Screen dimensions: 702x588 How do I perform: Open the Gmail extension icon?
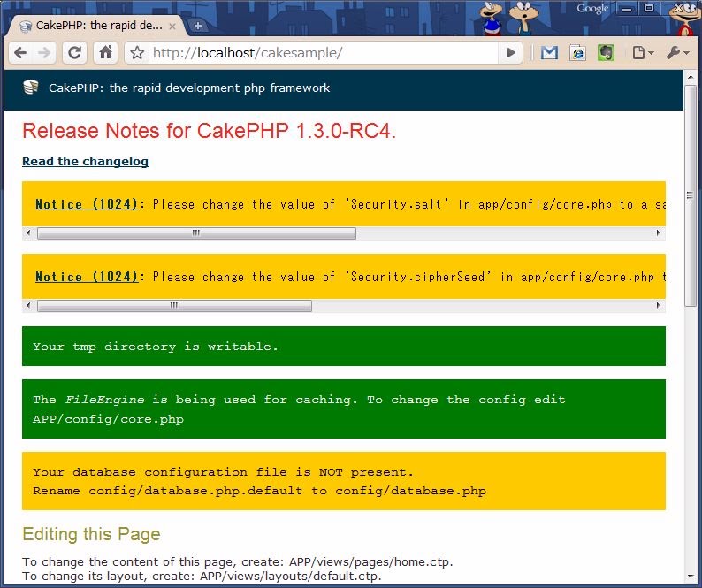[549, 53]
